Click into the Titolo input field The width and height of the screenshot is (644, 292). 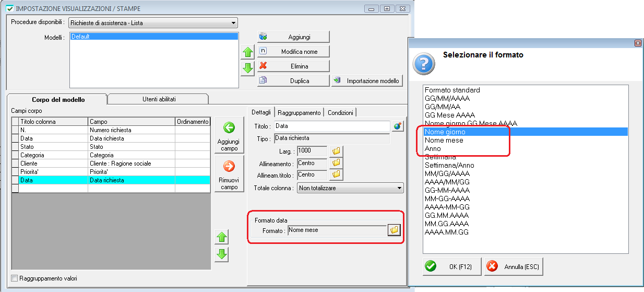pos(332,126)
